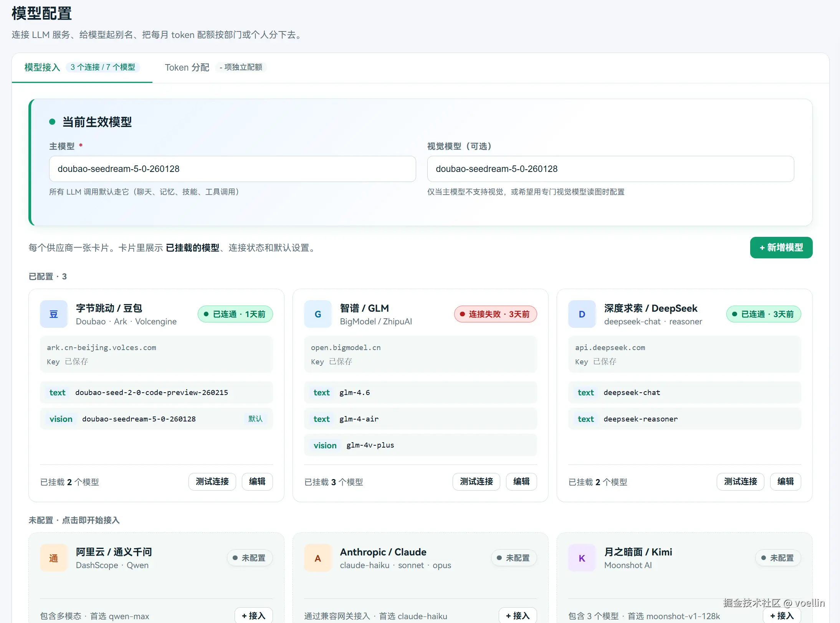This screenshot has width=840, height=623.
Task: Select model doubao-seed-2-0-code-preview-260215
Action: [x=157, y=392]
